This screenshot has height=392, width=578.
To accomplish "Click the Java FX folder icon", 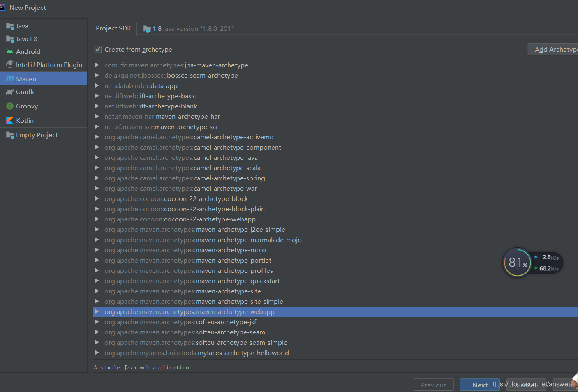I will pyautogui.click(x=10, y=39).
